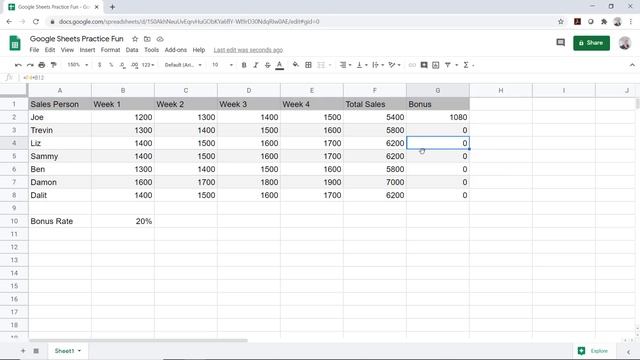The height and width of the screenshot is (360, 640).
Task: Select the Paint format tool
Action: pos(53,65)
